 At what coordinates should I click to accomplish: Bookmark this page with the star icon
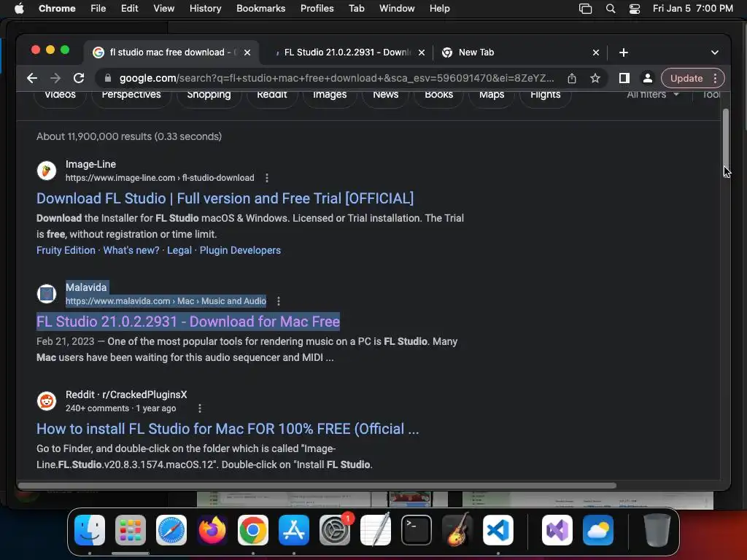click(x=595, y=78)
